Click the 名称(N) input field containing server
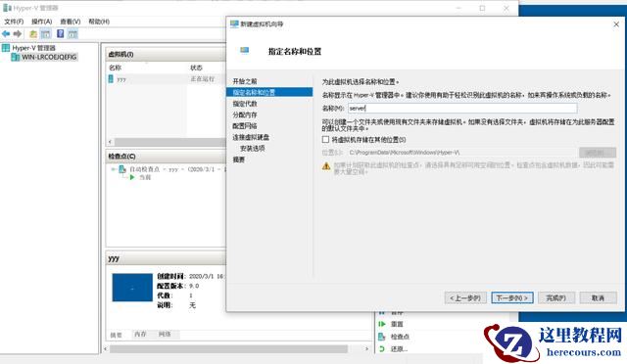 click(462, 108)
